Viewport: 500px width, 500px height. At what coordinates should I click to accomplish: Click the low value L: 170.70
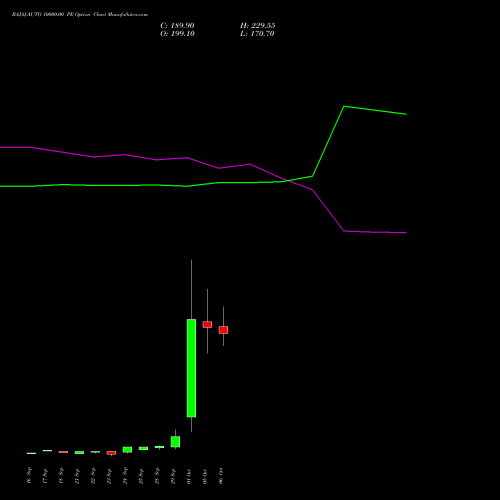click(257, 34)
